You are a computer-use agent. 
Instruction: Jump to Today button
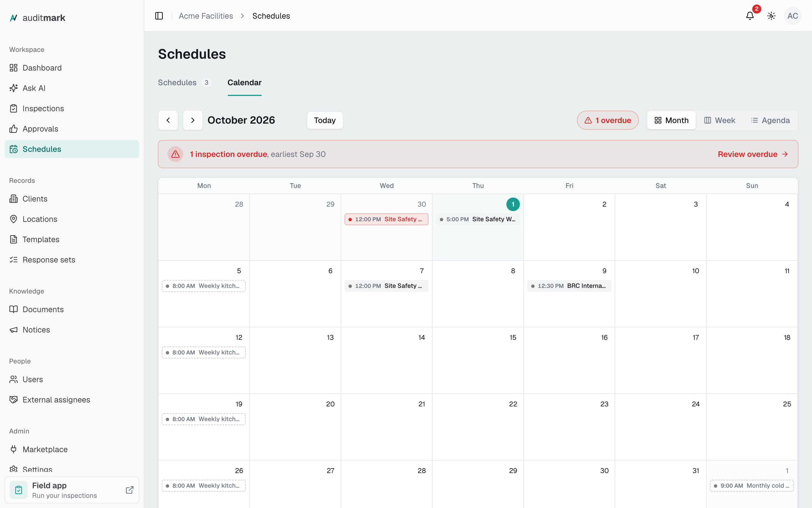(325, 120)
